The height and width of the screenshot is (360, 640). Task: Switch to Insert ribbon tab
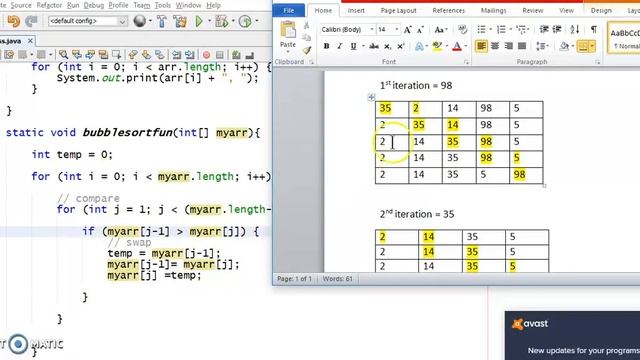(356, 11)
